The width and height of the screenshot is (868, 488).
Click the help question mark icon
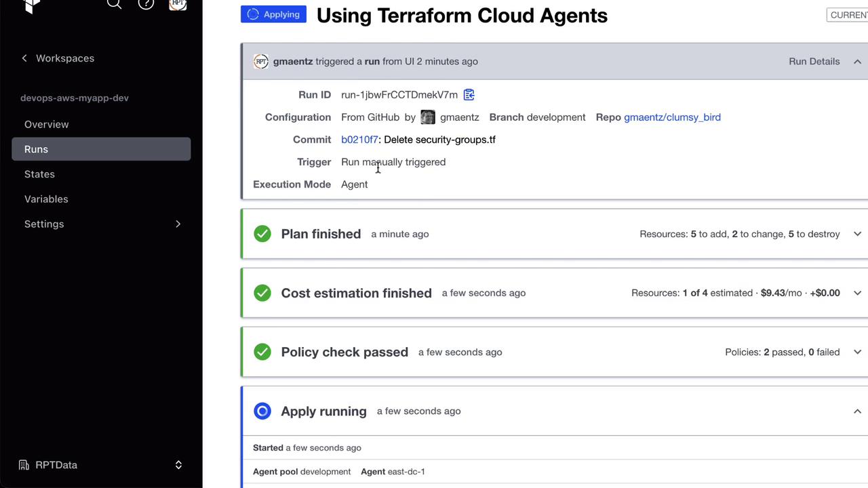[146, 4]
